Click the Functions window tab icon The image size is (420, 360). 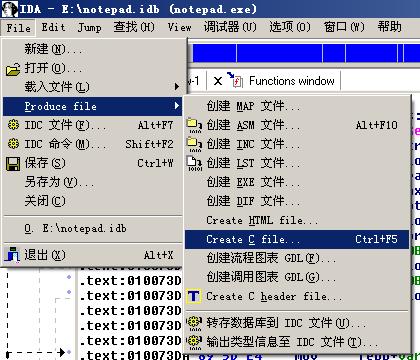236,80
